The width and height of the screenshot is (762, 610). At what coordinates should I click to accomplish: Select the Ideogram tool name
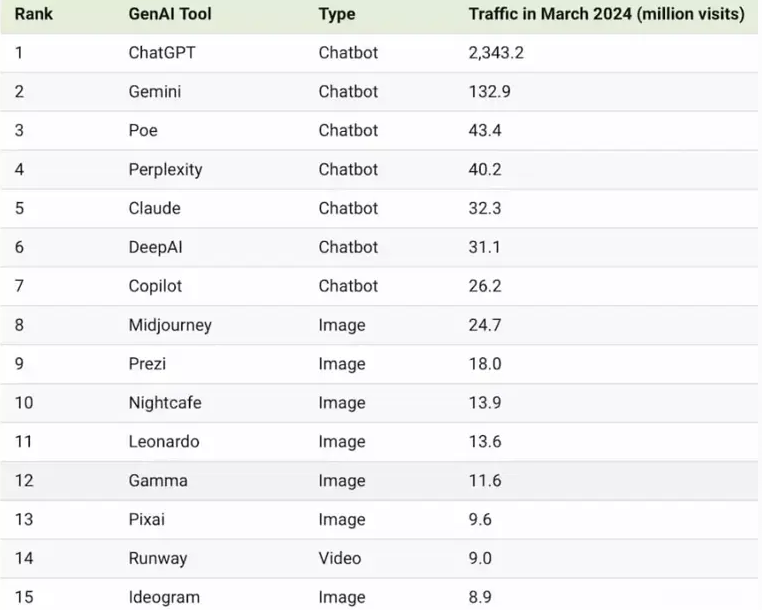click(164, 598)
